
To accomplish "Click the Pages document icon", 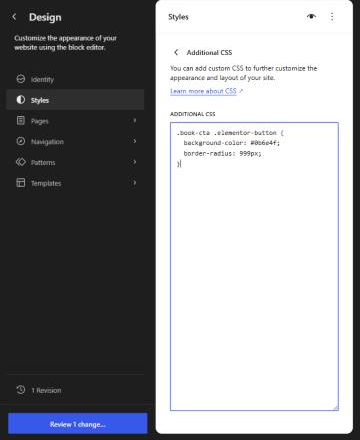I will pos(21,120).
